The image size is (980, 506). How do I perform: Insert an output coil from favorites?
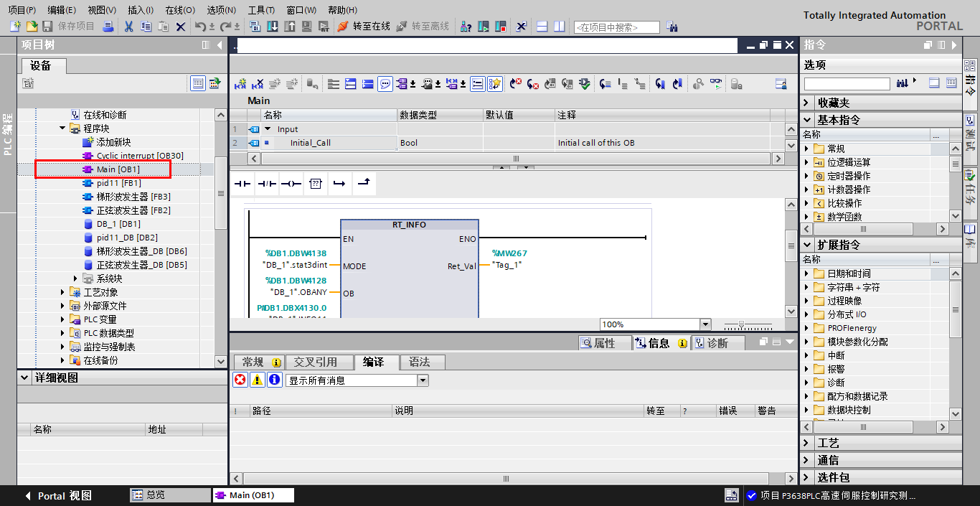(291, 184)
